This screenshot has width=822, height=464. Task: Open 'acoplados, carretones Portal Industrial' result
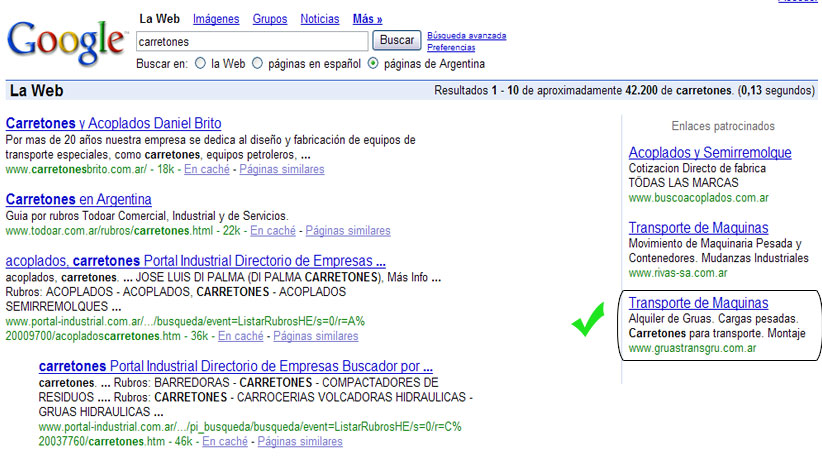196,261
